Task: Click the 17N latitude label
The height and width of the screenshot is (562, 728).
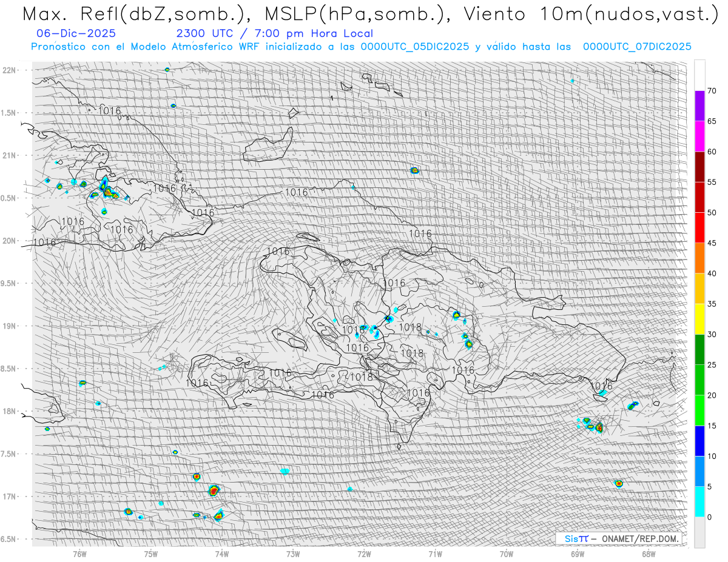Action: (x=10, y=497)
